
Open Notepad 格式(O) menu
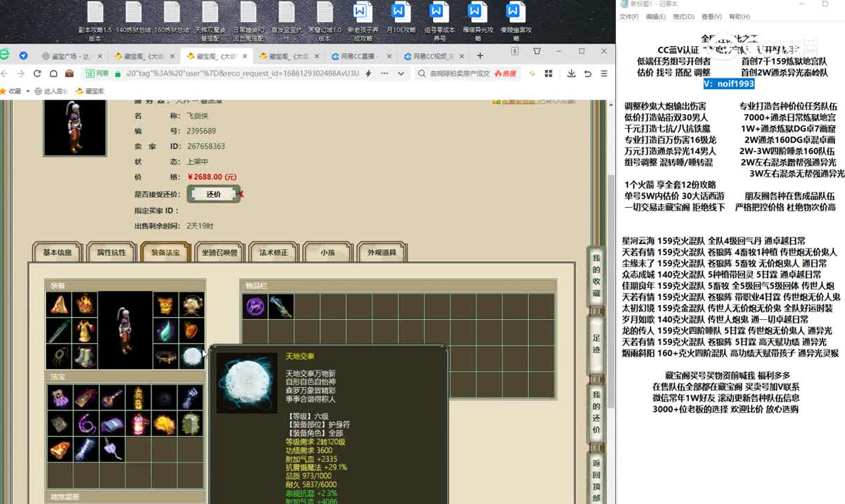tap(683, 17)
